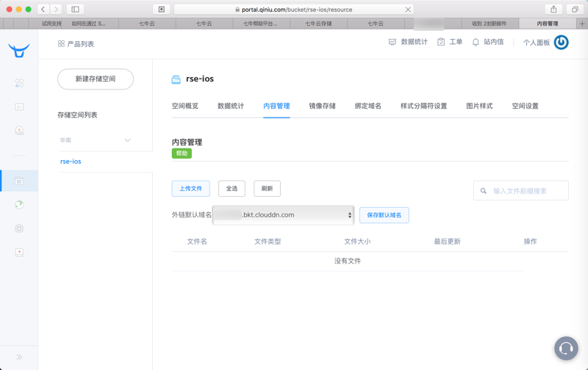Open the customer support headset bubble
Screen dimensions: 588x370
point(566,348)
